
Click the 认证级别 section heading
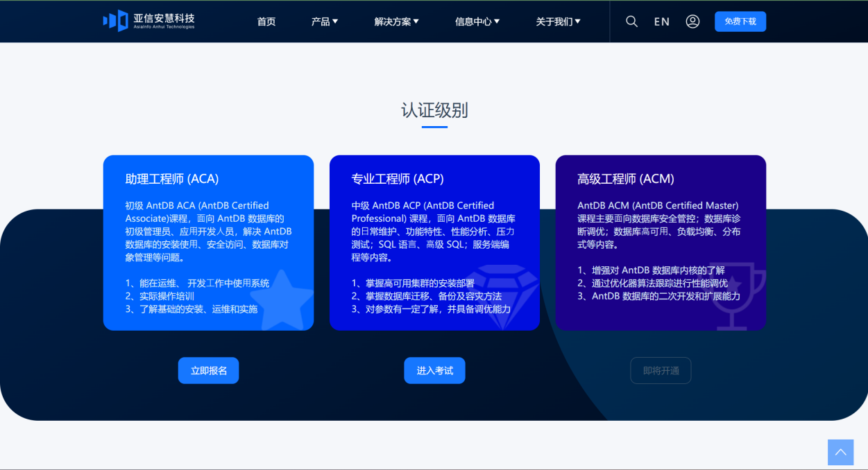point(434,110)
